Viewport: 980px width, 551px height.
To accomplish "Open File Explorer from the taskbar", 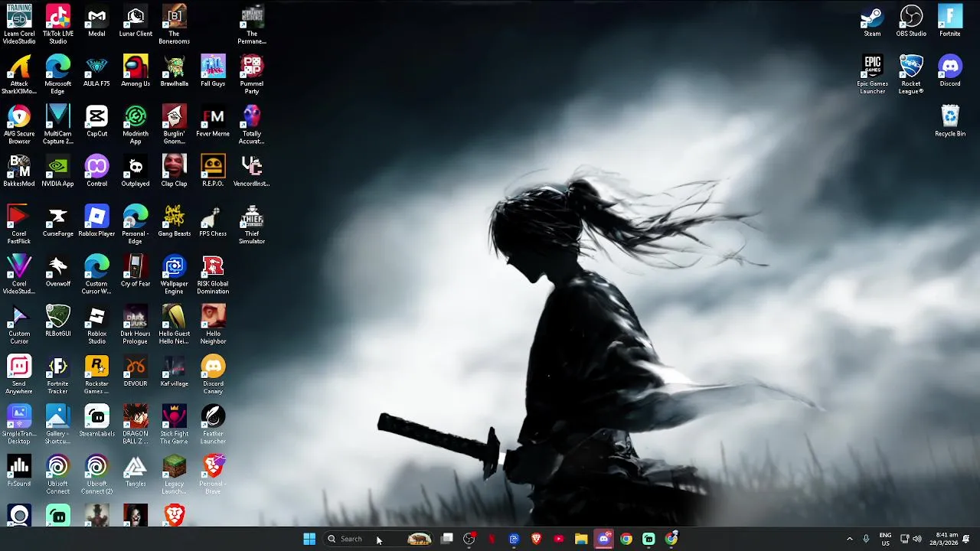I will (x=581, y=539).
